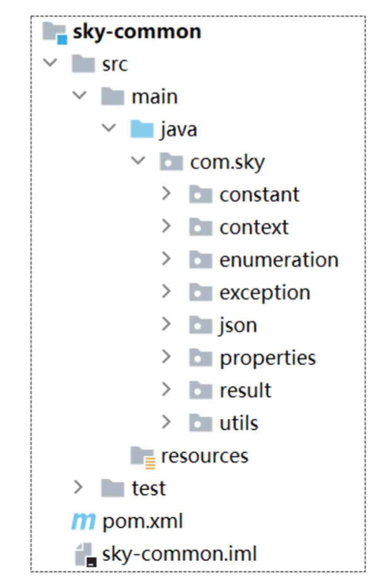
Task: Select the exception package label
Action: 265,293
